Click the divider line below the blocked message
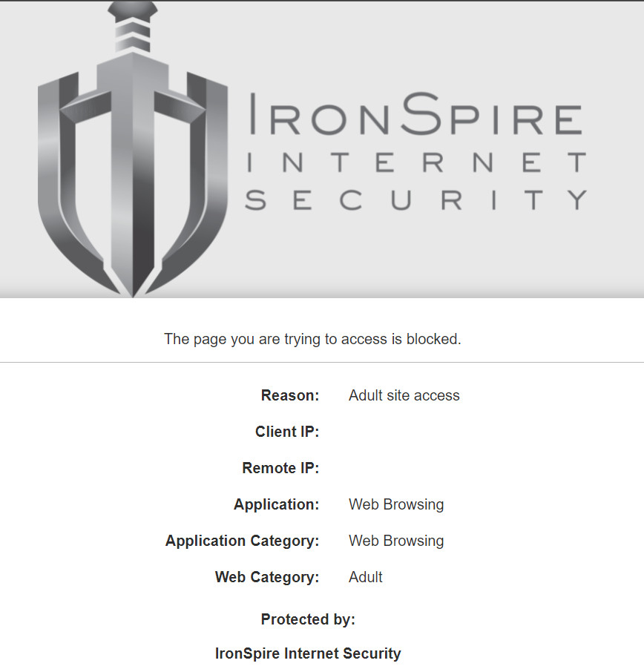Viewport: 644px width, 669px height. coord(322,363)
